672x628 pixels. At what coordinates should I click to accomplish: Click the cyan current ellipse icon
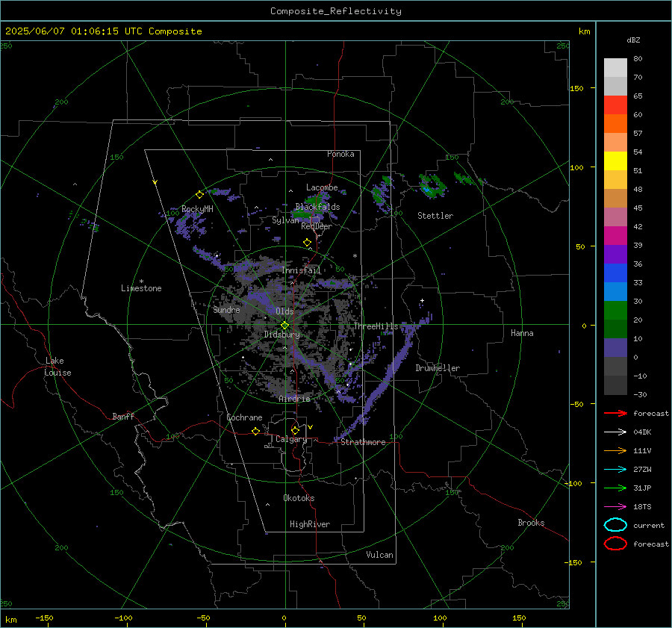pyautogui.click(x=615, y=525)
